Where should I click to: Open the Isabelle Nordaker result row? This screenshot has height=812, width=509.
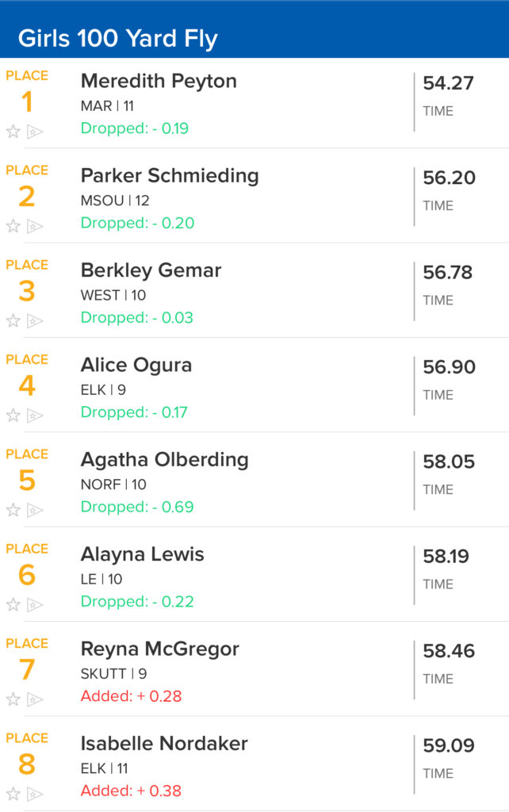[254, 765]
